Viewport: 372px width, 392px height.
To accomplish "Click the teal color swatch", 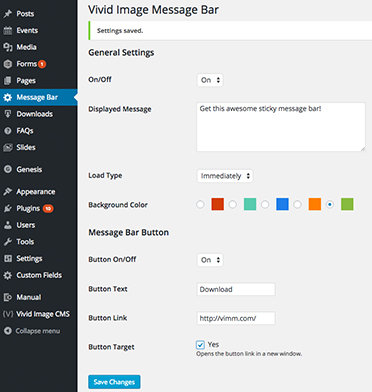I will pyautogui.click(x=250, y=204).
